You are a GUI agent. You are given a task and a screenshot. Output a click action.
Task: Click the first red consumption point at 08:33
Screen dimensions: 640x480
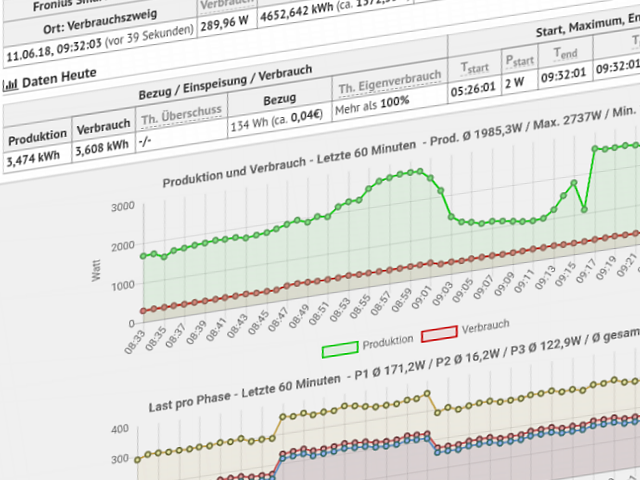[x=143, y=311]
